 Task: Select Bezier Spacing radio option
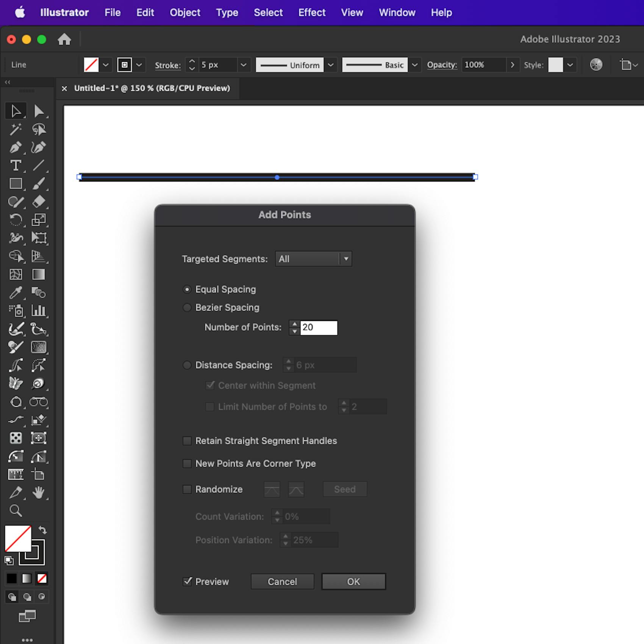187,308
